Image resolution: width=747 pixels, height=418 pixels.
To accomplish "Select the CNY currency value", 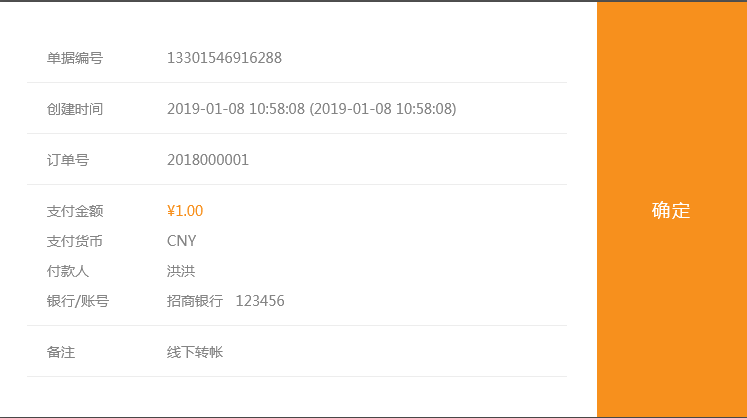I will 182,241.
